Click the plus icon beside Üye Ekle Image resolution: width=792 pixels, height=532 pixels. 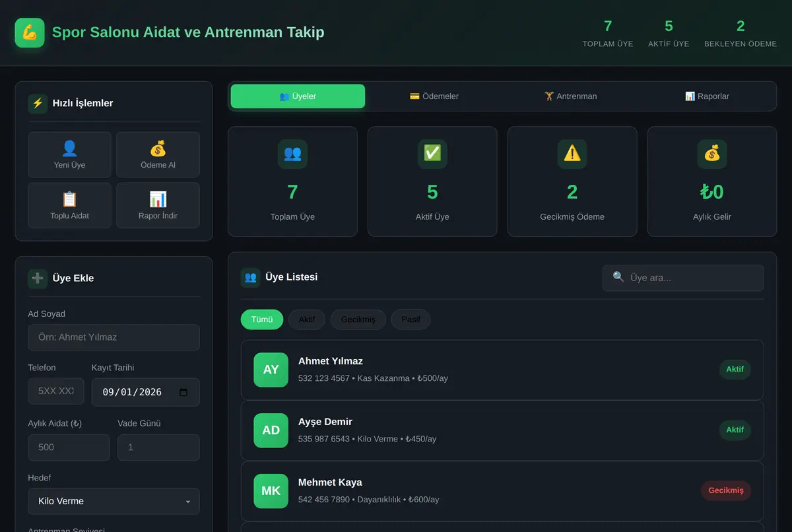(x=38, y=278)
